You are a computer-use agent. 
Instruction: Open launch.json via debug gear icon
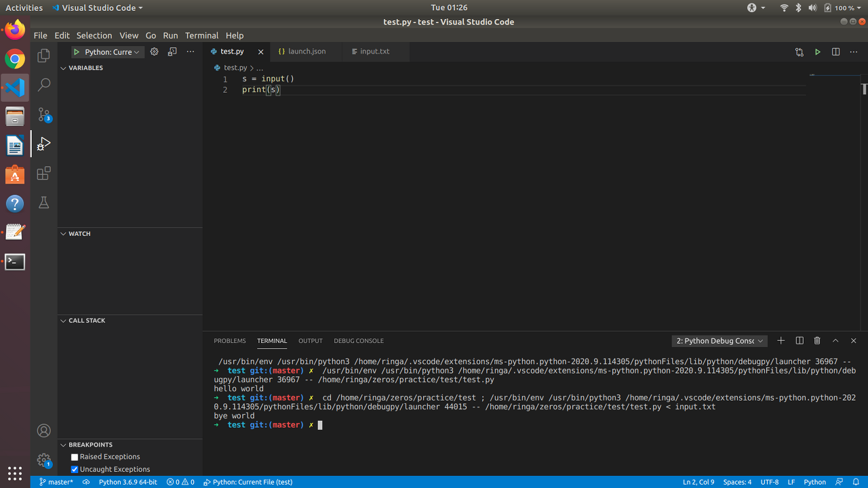pos(154,52)
